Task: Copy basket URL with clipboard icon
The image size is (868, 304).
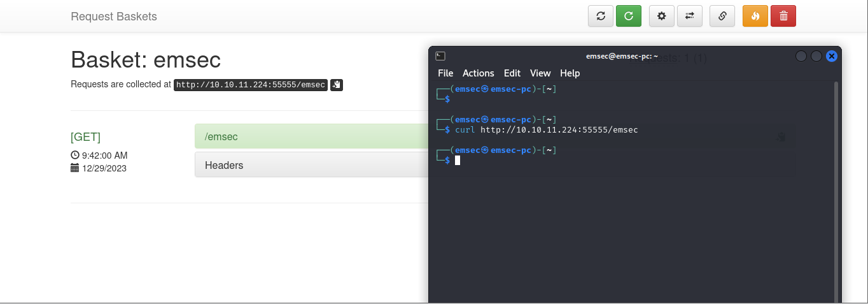Action: pos(337,85)
